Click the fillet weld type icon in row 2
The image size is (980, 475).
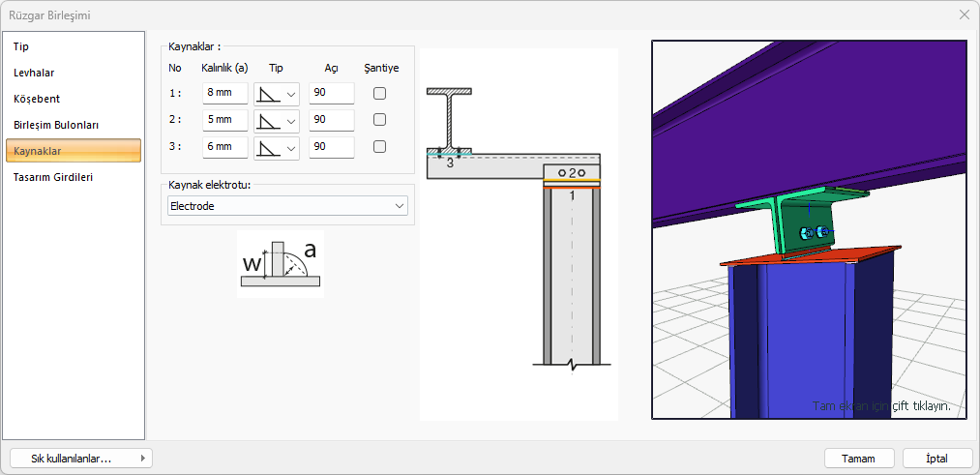pos(268,120)
